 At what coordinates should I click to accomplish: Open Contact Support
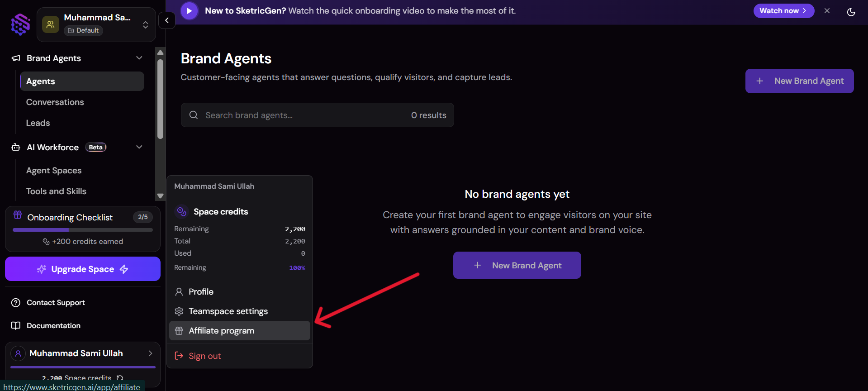coord(56,303)
